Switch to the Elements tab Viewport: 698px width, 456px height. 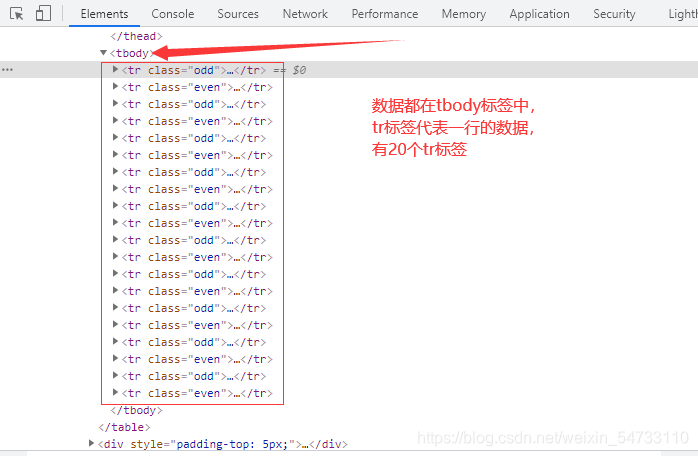click(x=104, y=14)
